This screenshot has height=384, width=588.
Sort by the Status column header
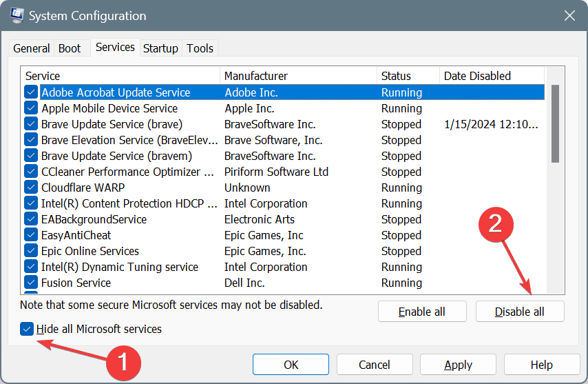point(408,76)
